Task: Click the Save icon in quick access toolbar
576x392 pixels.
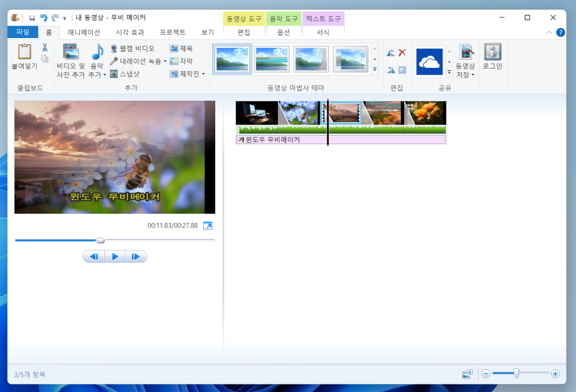Action: pyautogui.click(x=32, y=18)
